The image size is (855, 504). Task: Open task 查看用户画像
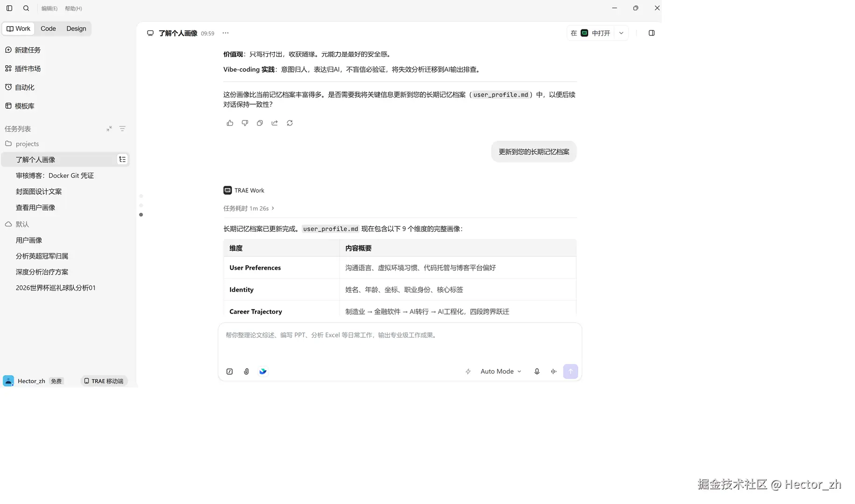[35, 207]
